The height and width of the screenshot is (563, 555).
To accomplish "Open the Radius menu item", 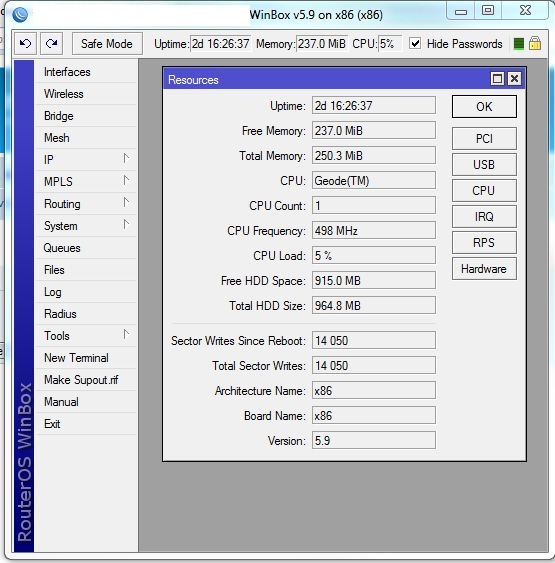I will [x=86, y=314].
